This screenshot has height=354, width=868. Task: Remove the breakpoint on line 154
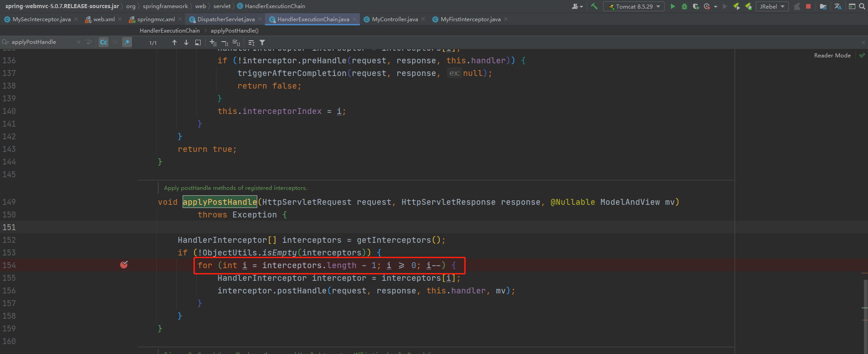pos(124,265)
